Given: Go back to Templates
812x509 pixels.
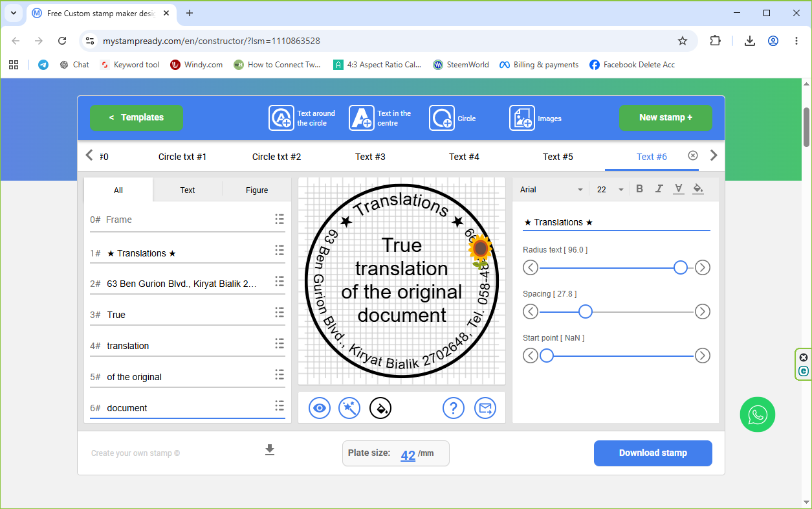Looking at the screenshot, I should (x=137, y=118).
